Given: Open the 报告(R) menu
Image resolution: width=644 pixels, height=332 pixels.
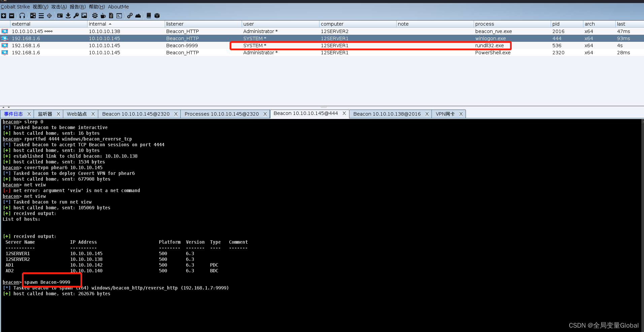Looking at the screenshot, I should 78,7.
